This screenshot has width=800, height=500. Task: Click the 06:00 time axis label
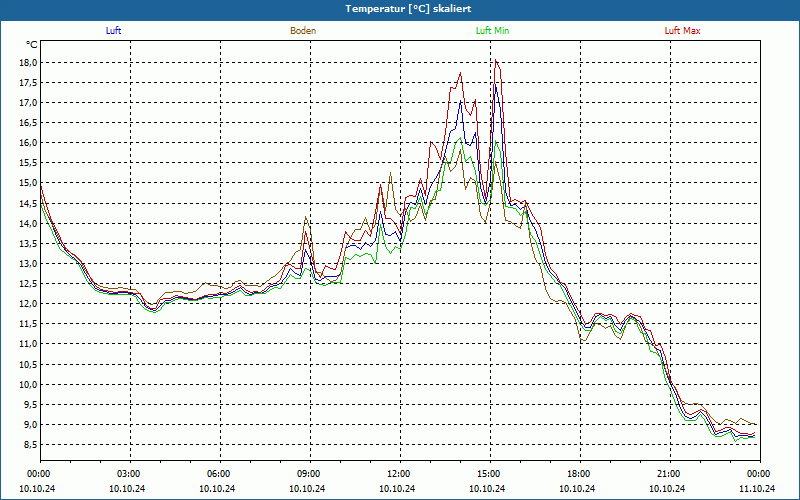click(220, 474)
